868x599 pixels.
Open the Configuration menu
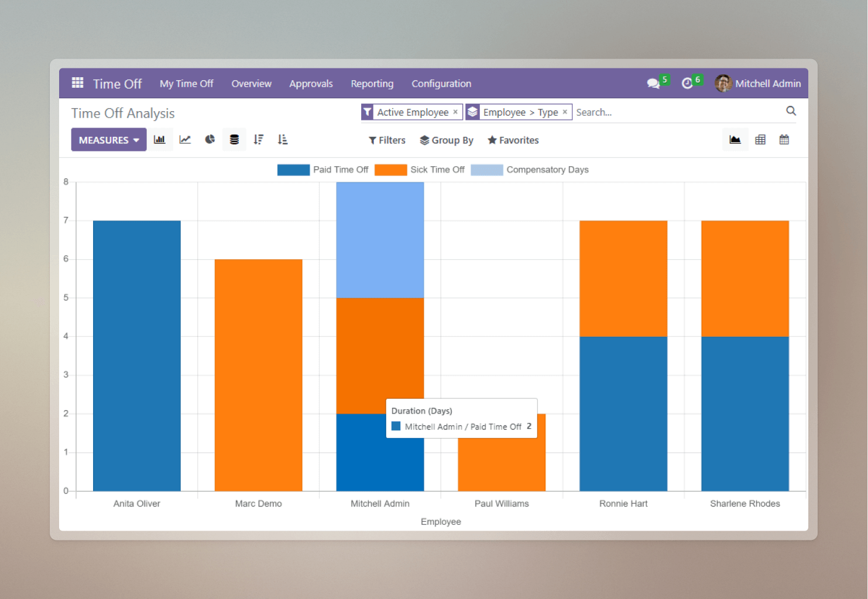[x=441, y=84]
